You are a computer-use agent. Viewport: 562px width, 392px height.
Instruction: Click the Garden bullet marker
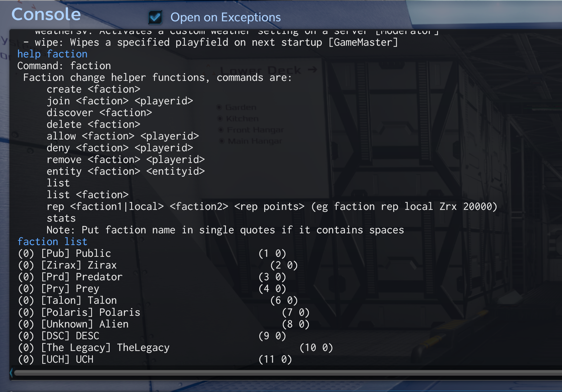coord(219,107)
